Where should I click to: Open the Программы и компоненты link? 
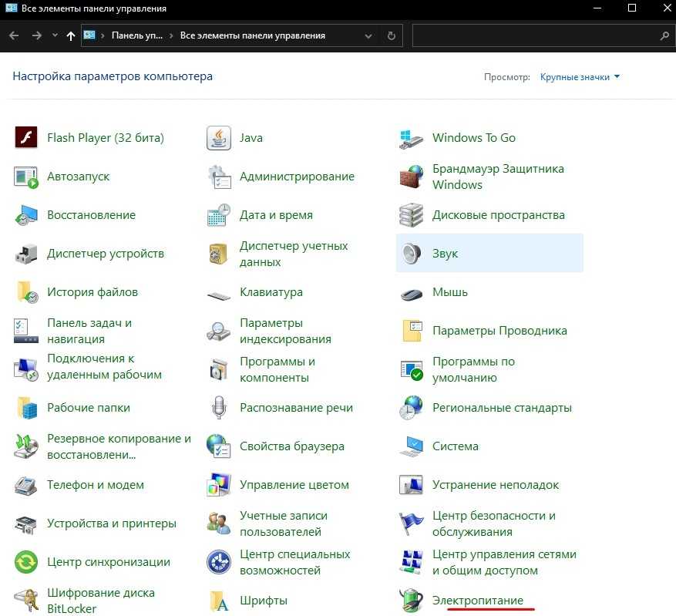(x=277, y=369)
